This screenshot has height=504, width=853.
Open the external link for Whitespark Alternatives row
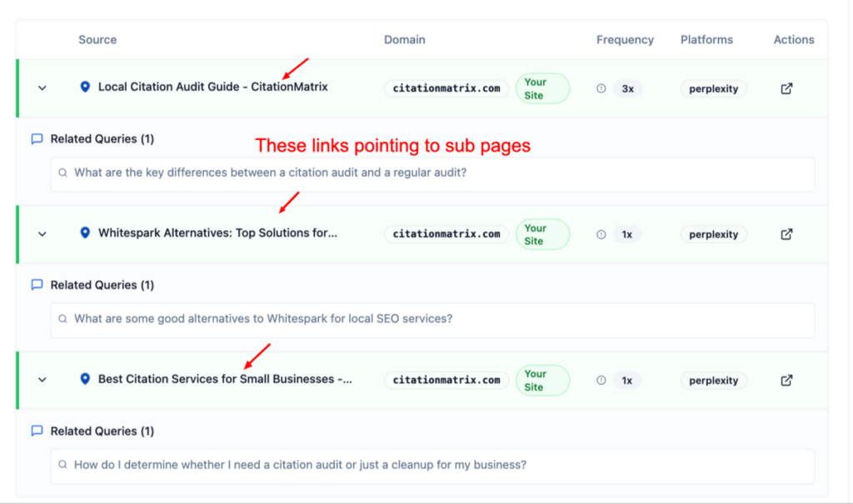[x=786, y=234]
